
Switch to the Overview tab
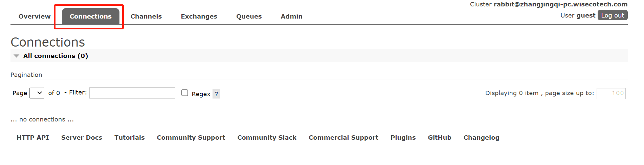click(35, 16)
